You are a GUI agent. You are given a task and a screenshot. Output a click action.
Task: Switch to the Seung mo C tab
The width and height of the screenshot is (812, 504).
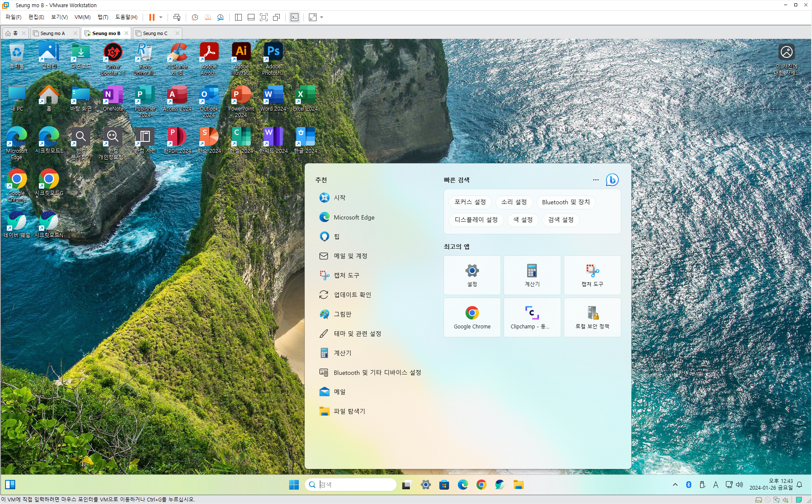click(x=155, y=33)
